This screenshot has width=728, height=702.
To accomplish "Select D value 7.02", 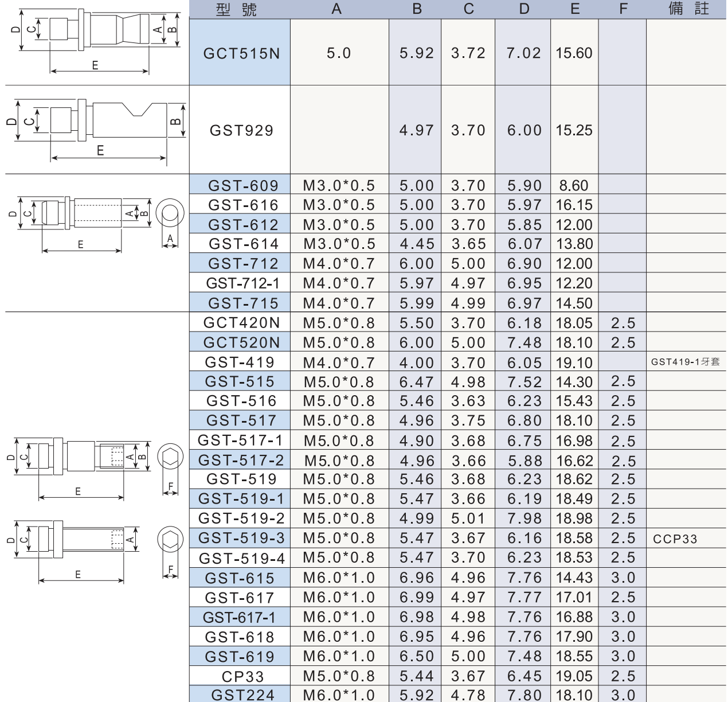I will pyautogui.click(x=524, y=53).
